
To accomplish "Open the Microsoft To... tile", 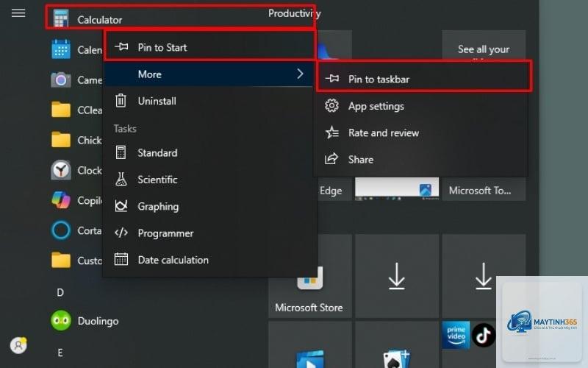I will pos(484,189).
